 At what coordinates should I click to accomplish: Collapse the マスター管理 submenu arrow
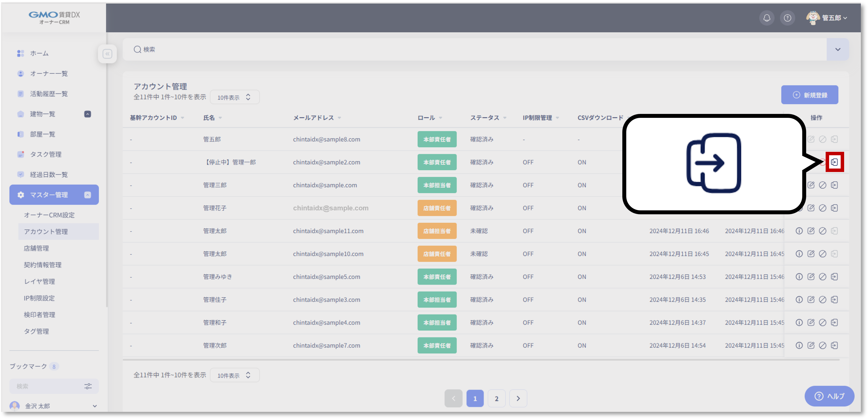tap(88, 195)
